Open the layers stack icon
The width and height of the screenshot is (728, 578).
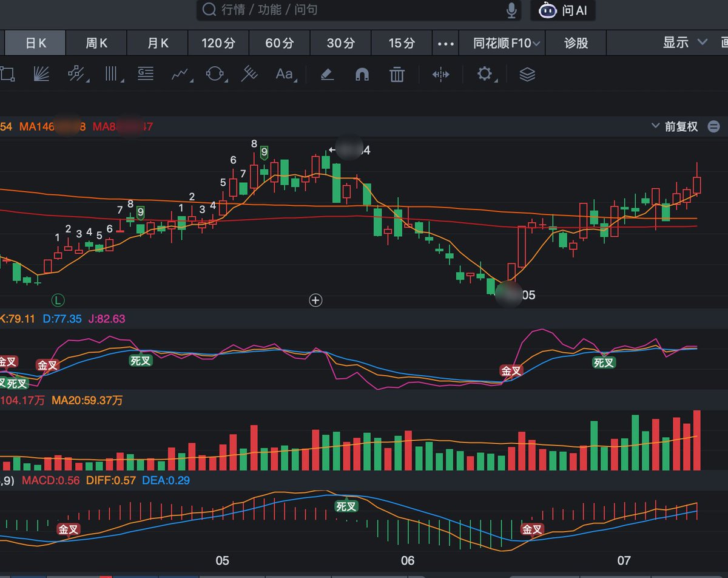(527, 74)
